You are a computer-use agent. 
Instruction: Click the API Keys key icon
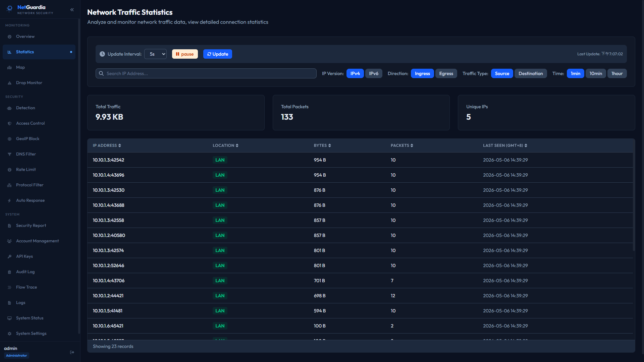point(9,256)
